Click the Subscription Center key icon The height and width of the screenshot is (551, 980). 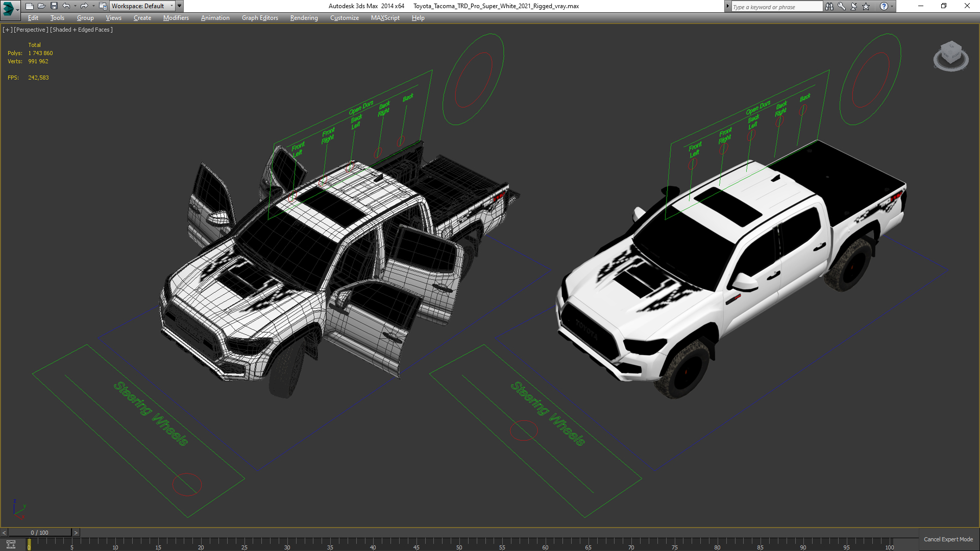tap(842, 6)
